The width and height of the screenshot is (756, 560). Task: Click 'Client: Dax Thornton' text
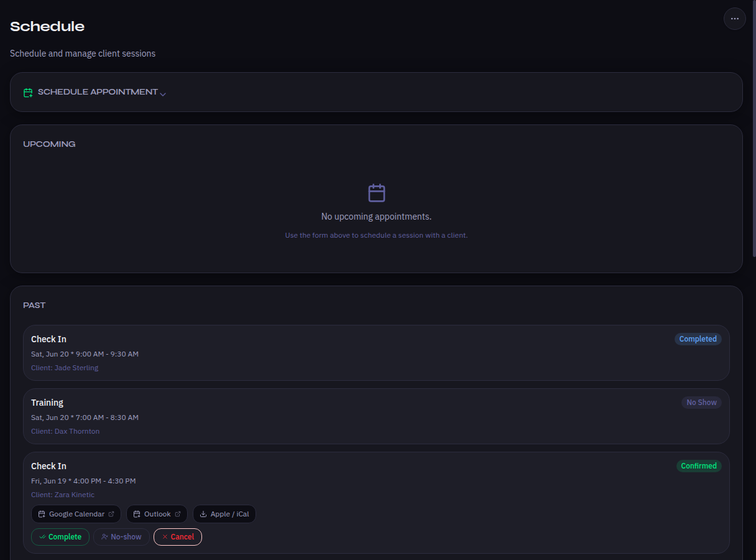tap(65, 431)
